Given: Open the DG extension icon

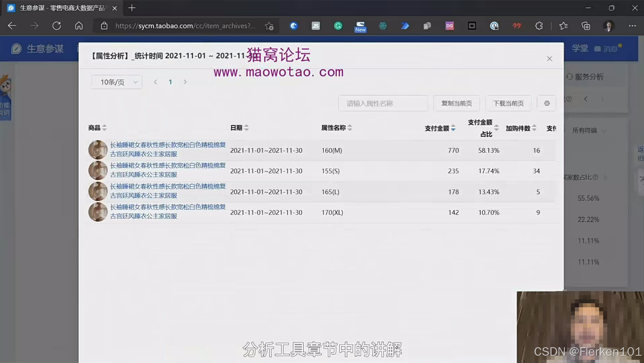Looking at the screenshot, I should click(450, 26).
